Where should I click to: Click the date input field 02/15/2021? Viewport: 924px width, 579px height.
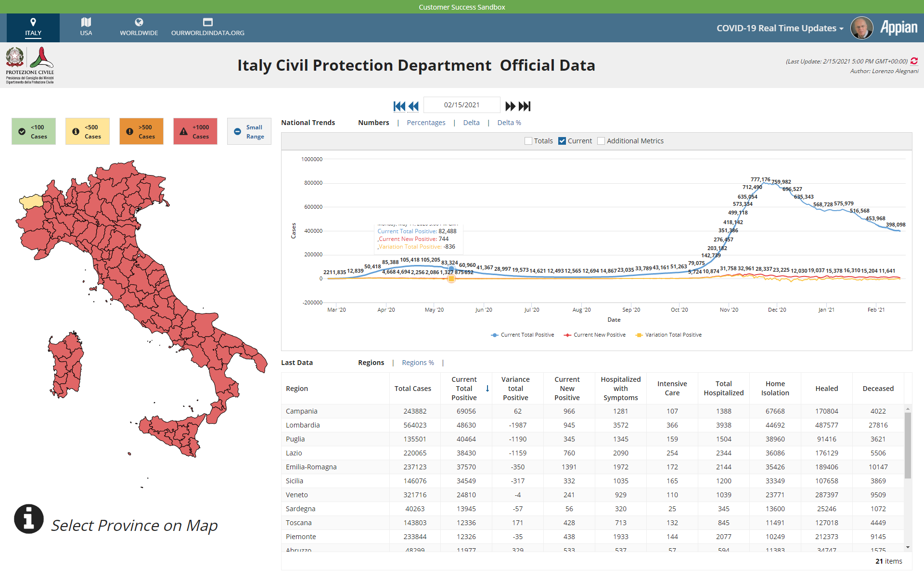(x=462, y=105)
